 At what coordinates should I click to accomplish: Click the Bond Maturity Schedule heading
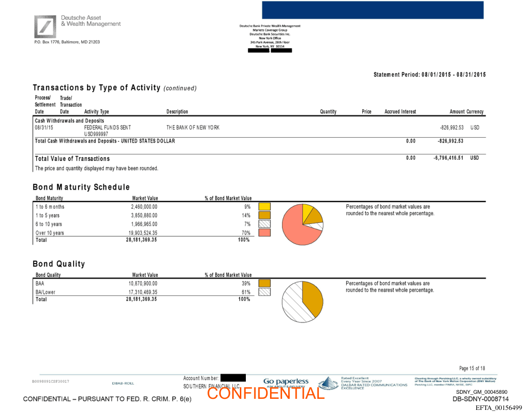81,187
